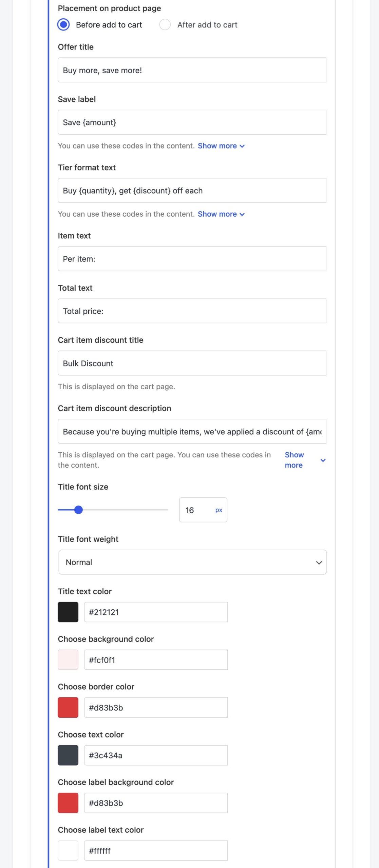Viewport: 379px width, 868px height.
Task: Open the Title font weight dropdown
Action: [192, 562]
